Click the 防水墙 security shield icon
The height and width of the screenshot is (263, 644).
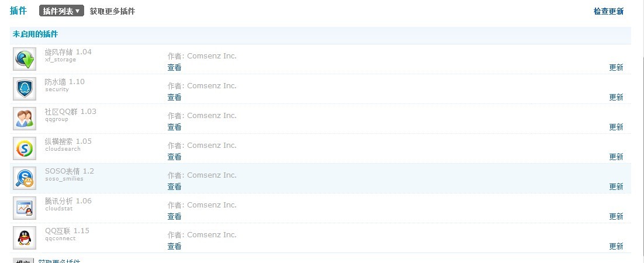click(x=25, y=89)
